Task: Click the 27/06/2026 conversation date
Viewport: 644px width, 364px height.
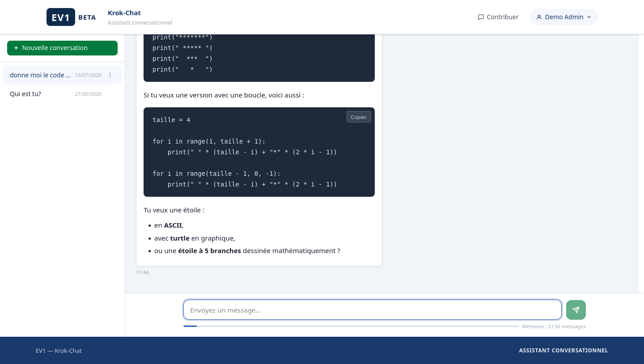Action: click(x=88, y=94)
